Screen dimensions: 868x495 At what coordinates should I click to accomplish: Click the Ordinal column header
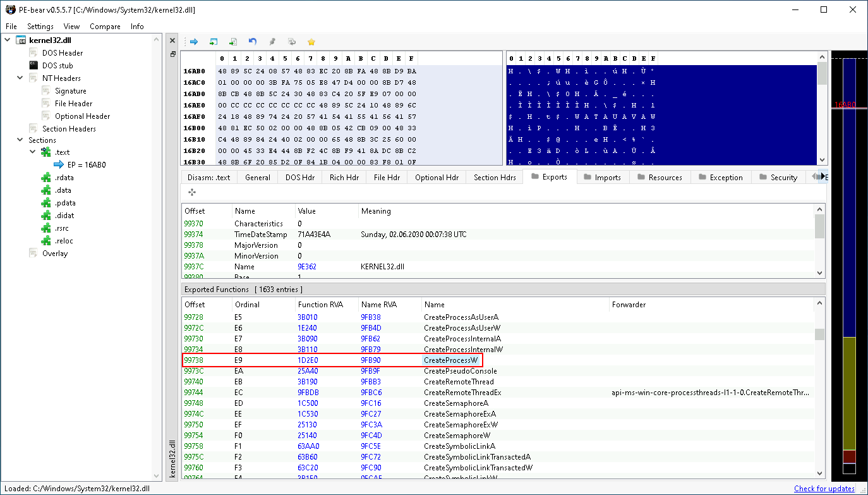pos(247,304)
